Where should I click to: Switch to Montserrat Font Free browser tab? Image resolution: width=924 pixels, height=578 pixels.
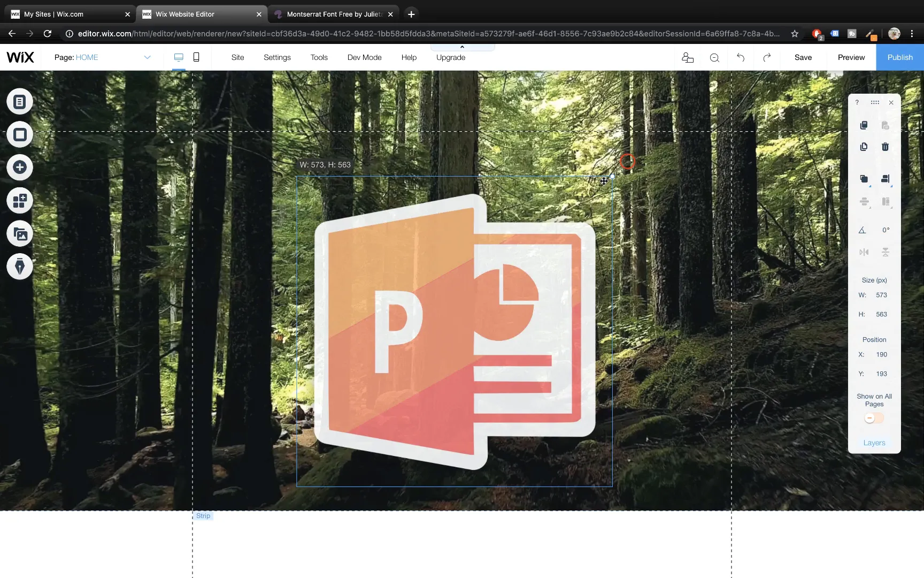tap(334, 14)
